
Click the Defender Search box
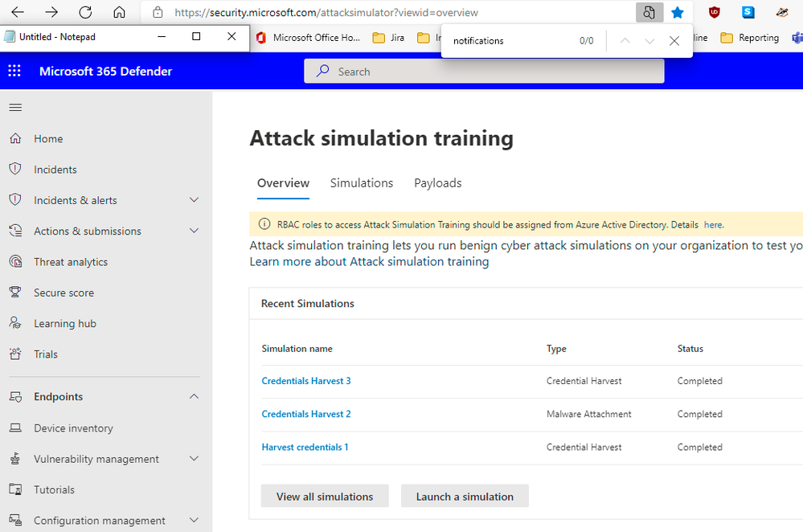[484, 72]
